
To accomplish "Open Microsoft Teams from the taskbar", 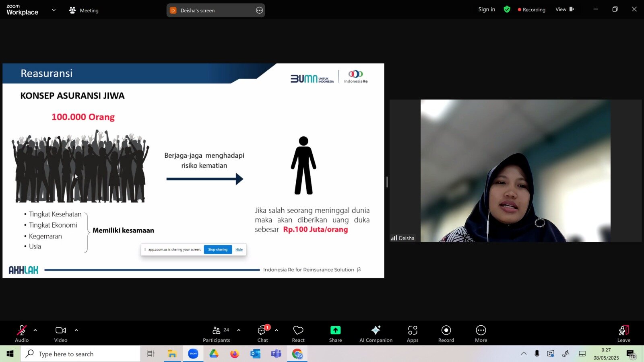I will (276, 354).
